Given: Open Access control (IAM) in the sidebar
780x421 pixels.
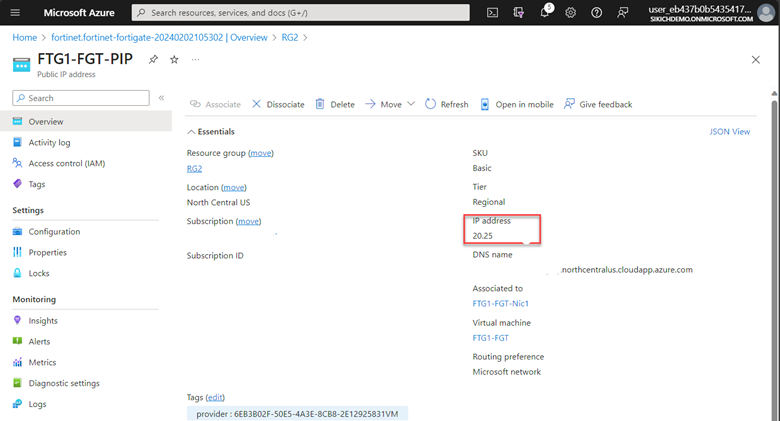Looking at the screenshot, I should click(x=66, y=163).
